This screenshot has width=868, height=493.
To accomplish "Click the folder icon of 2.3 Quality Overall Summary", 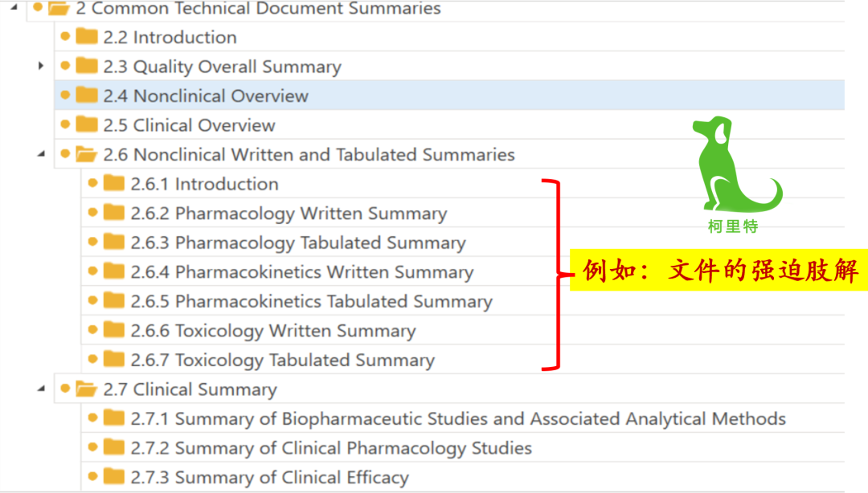I will tap(86, 66).
